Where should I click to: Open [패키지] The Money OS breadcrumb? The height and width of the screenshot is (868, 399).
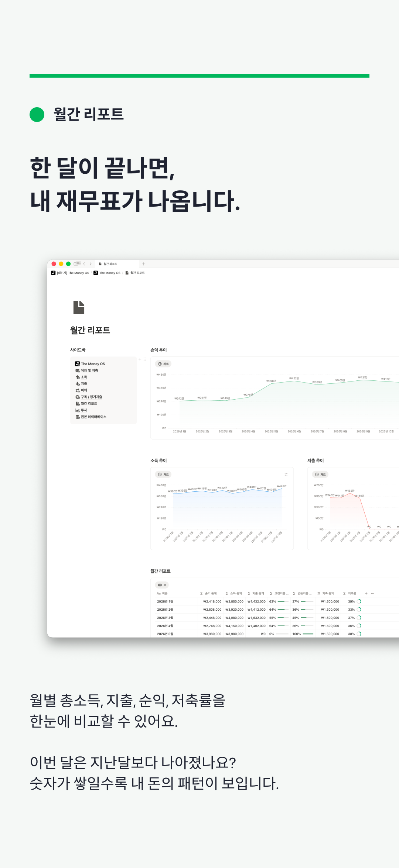click(70, 273)
